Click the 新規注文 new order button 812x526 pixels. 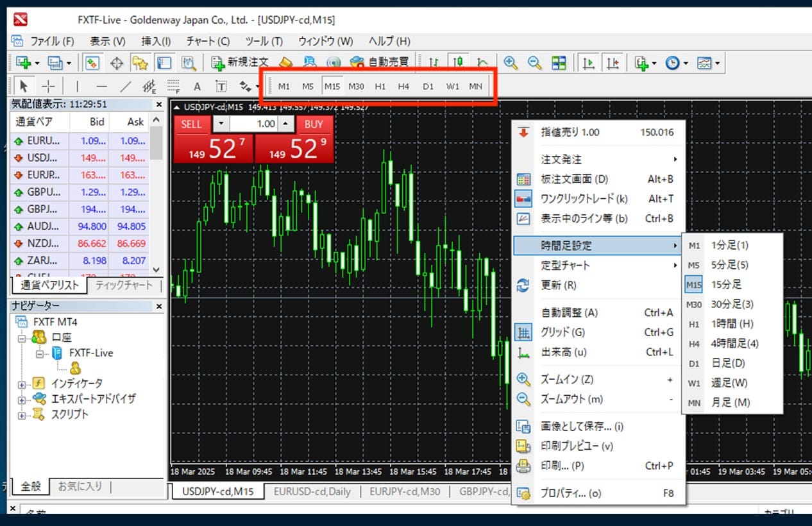(x=240, y=62)
